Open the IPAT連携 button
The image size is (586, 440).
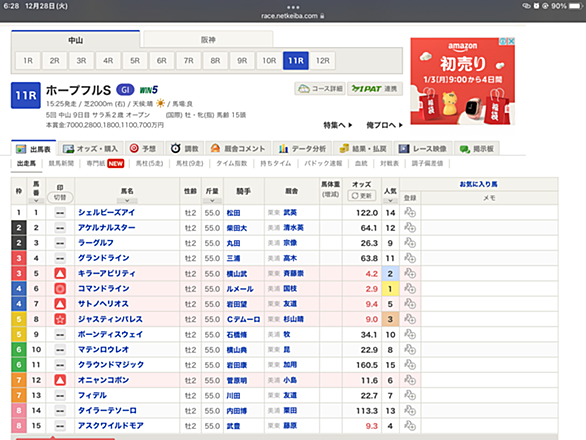pyautogui.click(x=375, y=89)
